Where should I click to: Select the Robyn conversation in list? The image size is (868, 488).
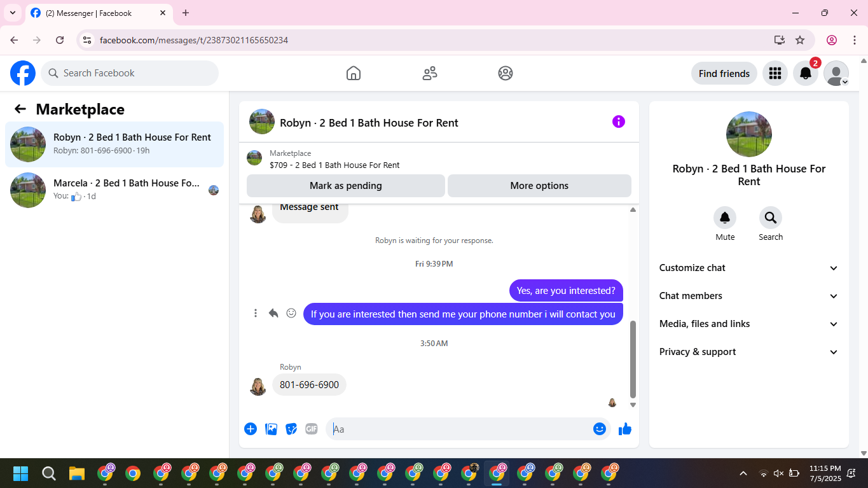click(114, 144)
